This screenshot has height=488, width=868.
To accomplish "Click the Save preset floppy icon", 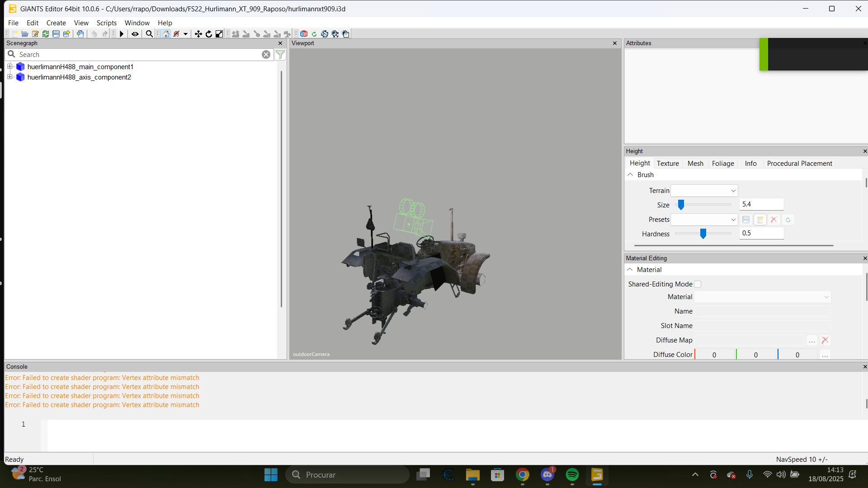I will [746, 220].
